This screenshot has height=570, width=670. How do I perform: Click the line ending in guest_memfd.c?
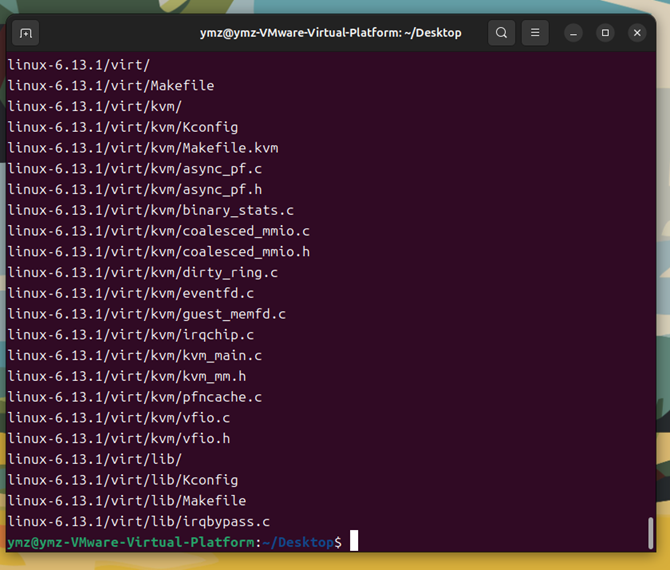click(x=147, y=314)
